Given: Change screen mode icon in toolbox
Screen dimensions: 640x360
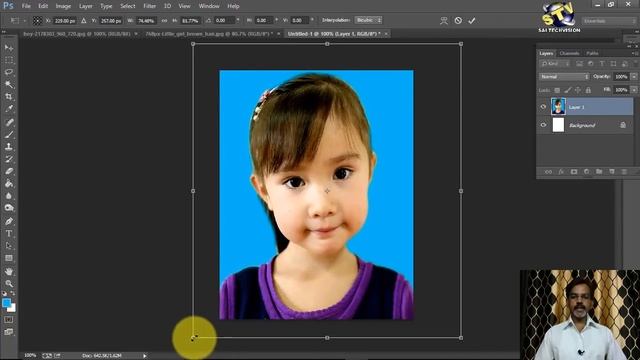Looking at the screenshot, I should 9,332.
